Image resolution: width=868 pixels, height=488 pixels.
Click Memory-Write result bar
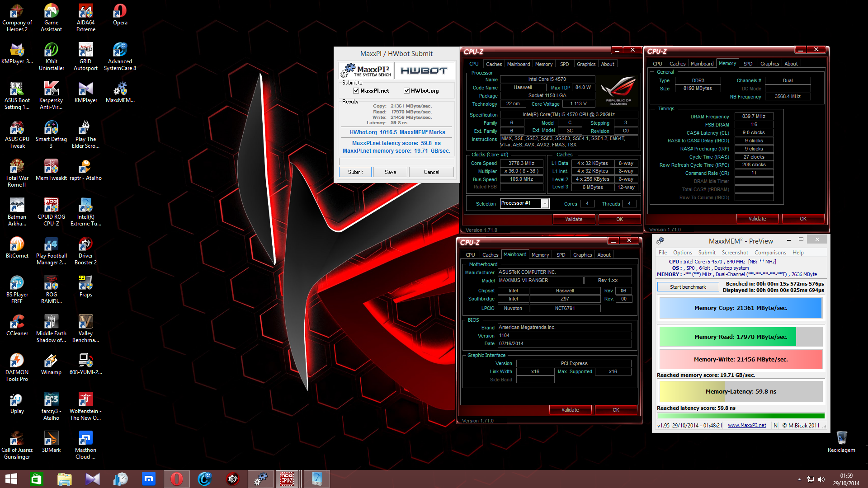click(741, 360)
